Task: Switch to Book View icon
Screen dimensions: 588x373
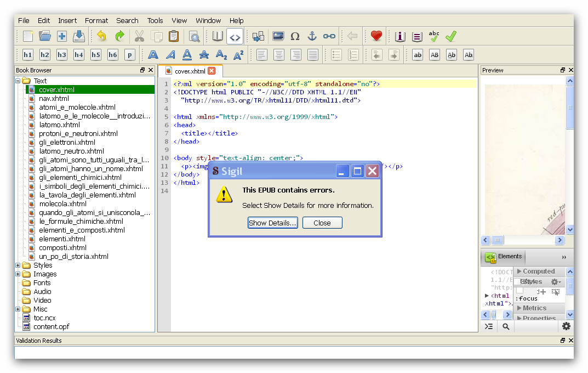Action: tap(218, 36)
